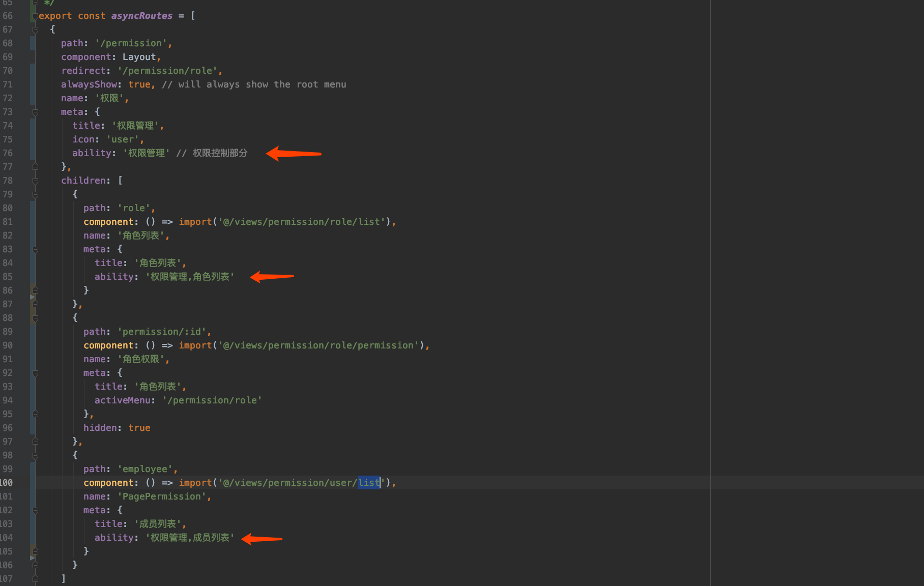
Task: Click icon value 'user'
Action: click(x=123, y=139)
